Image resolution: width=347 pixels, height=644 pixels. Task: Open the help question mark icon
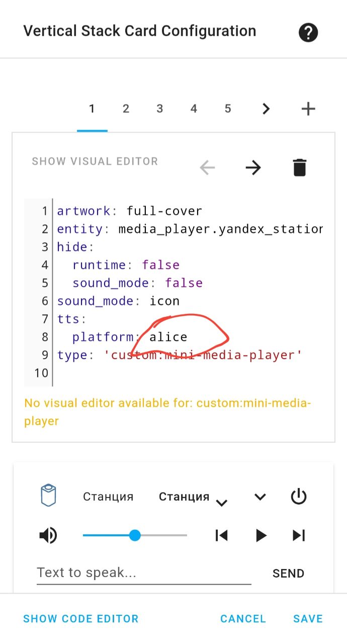[x=308, y=33]
